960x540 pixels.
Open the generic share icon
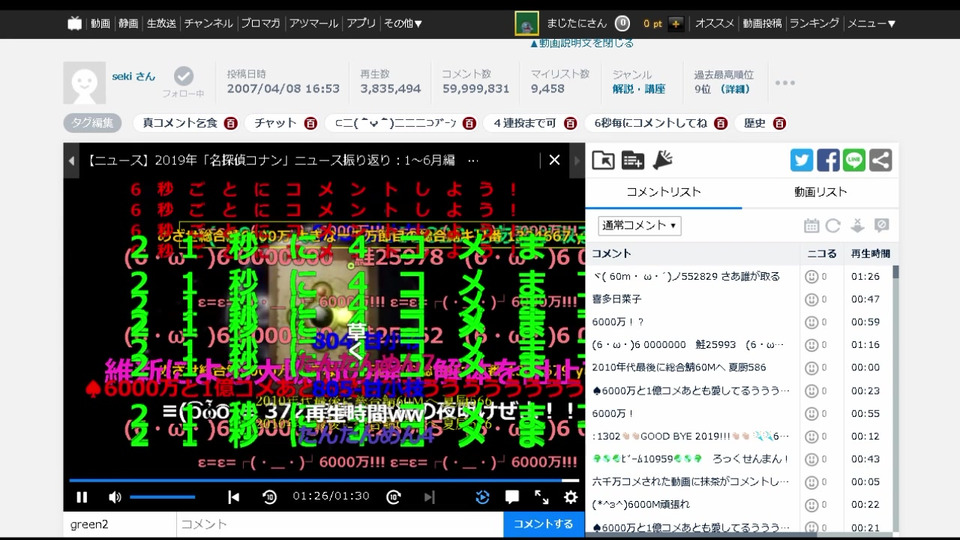tap(880, 160)
